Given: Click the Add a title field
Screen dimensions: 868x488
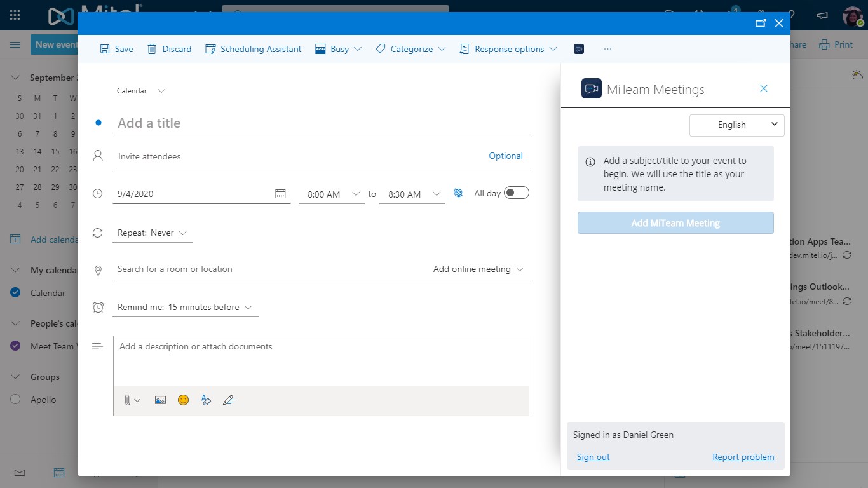Looking at the screenshot, I should click(321, 123).
